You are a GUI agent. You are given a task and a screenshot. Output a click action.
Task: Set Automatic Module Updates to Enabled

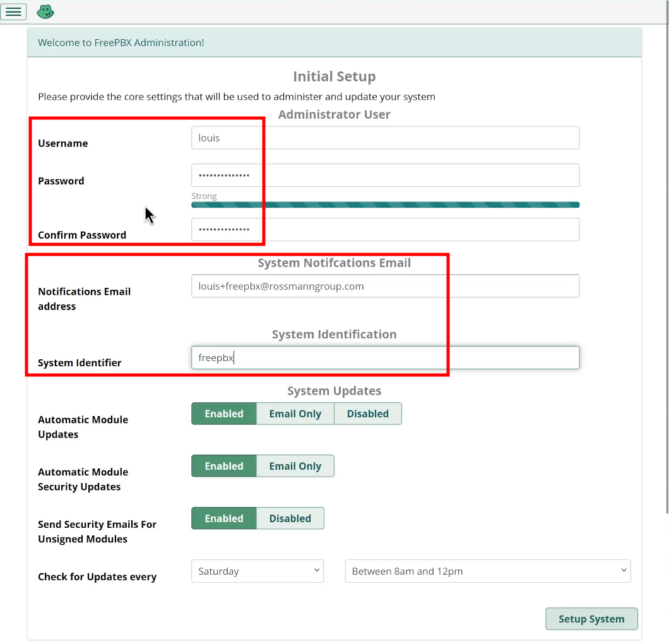(224, 414)
